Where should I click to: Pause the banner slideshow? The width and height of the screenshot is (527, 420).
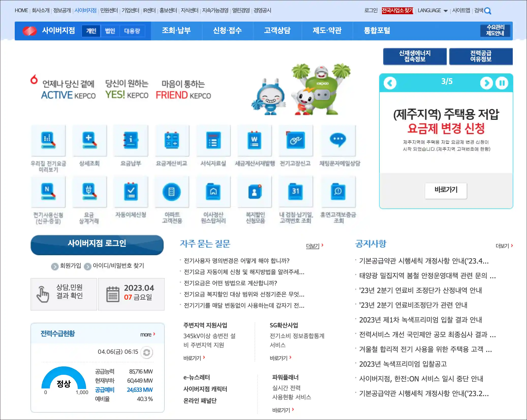click(x=502, y=83)
